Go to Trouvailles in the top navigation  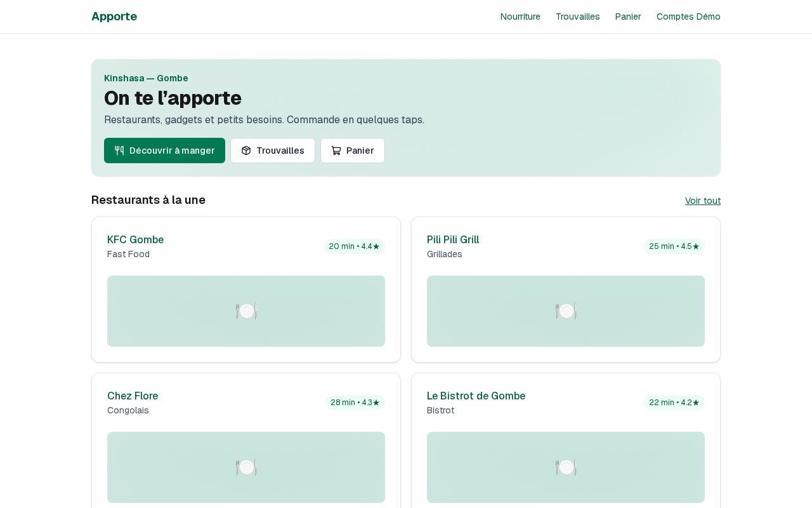[x=578, y=17]
